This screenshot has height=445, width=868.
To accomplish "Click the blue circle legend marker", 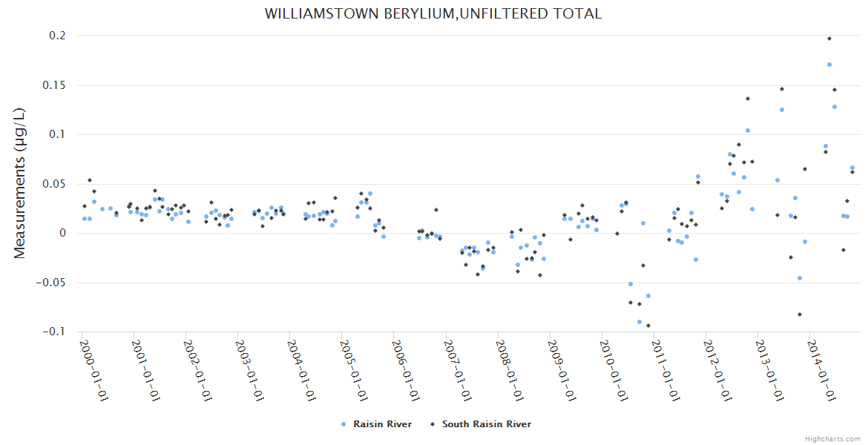I will (x=343, y=424).
